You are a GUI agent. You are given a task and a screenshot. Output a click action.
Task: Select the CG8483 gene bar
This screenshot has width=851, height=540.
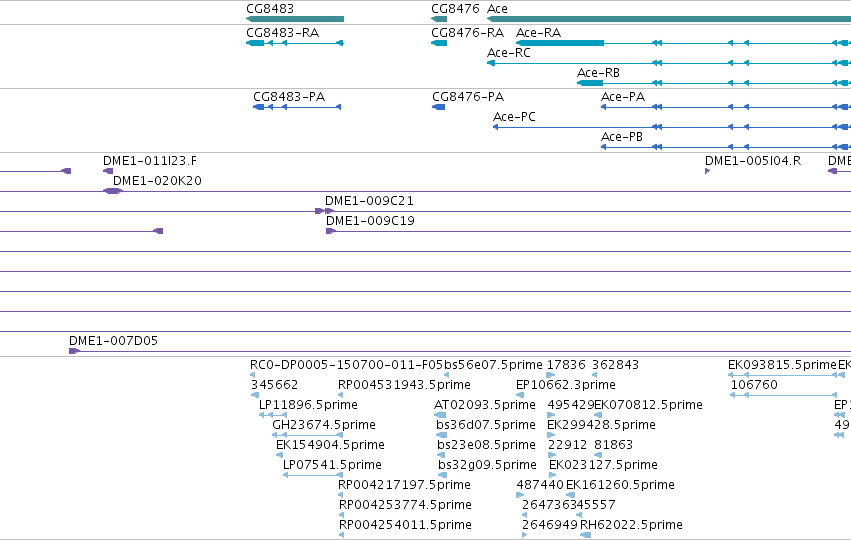(x=295, y=19)
